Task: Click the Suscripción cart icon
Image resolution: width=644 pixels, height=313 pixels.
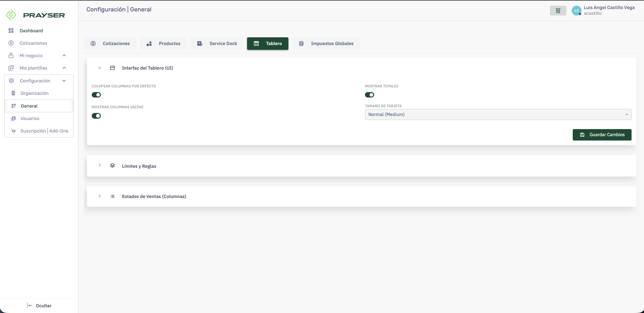Action: 13,131
